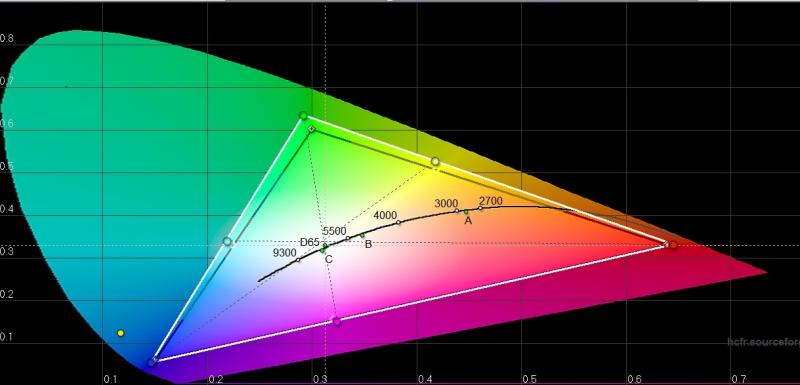Select the green primary reference diamond marker
Image resolution: width=800 pixels, height=385 pixels.
(311, 129)
